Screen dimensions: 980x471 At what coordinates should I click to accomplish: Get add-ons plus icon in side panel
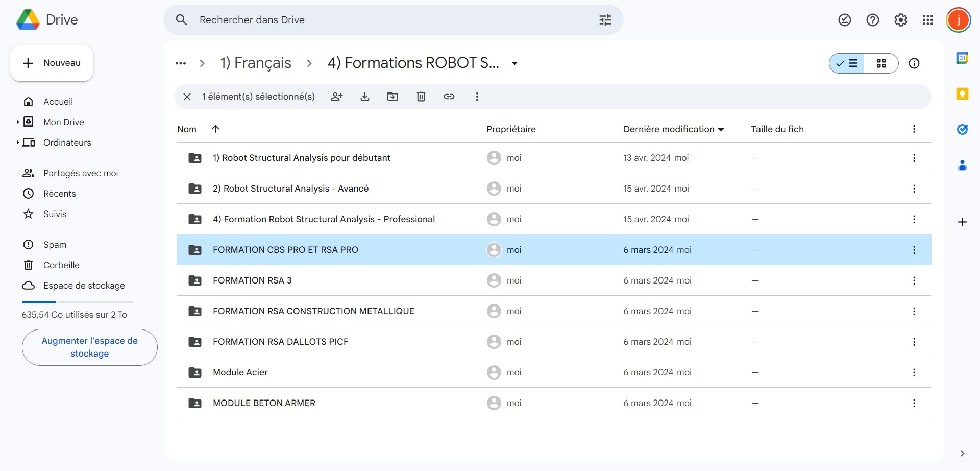tap(962, 222)
